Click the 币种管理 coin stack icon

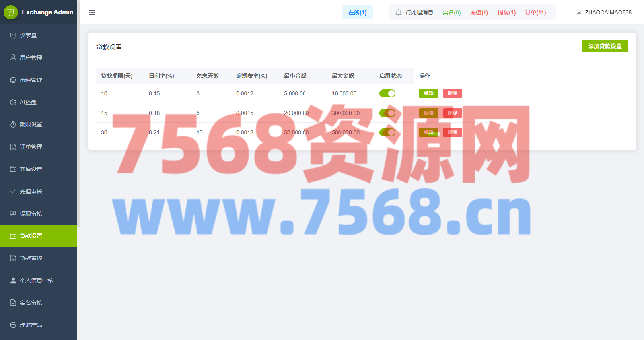click(x=13, y=80)
